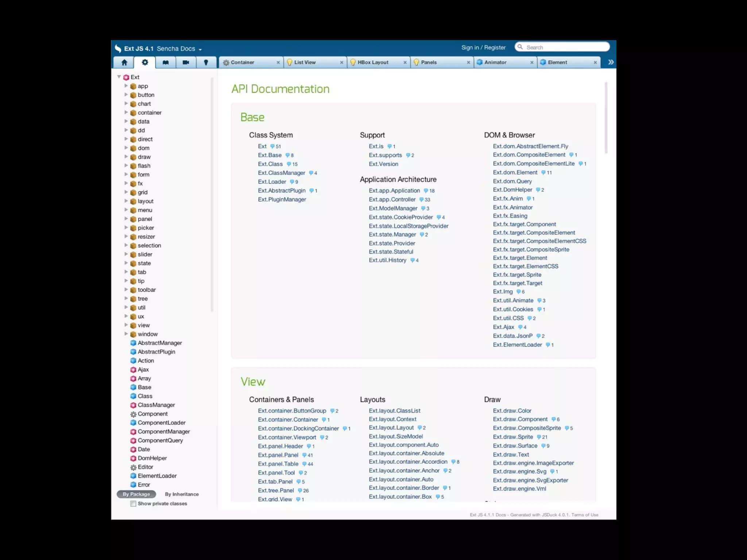
Task: Expand the chart package node
Action: coord(126,104)
